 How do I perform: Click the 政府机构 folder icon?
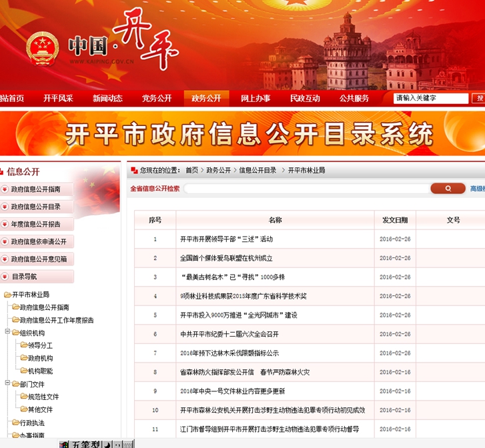point(24,358)
